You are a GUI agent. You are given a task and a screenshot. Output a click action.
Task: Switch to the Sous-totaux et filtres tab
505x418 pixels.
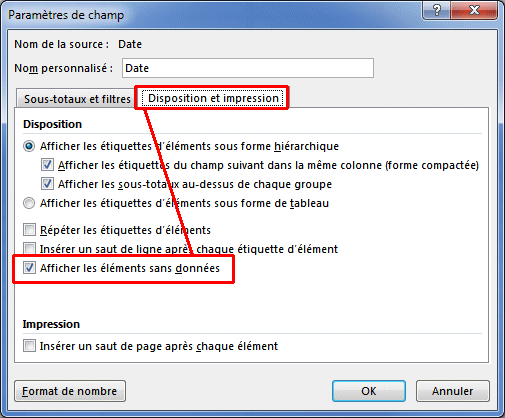point(77,99)
